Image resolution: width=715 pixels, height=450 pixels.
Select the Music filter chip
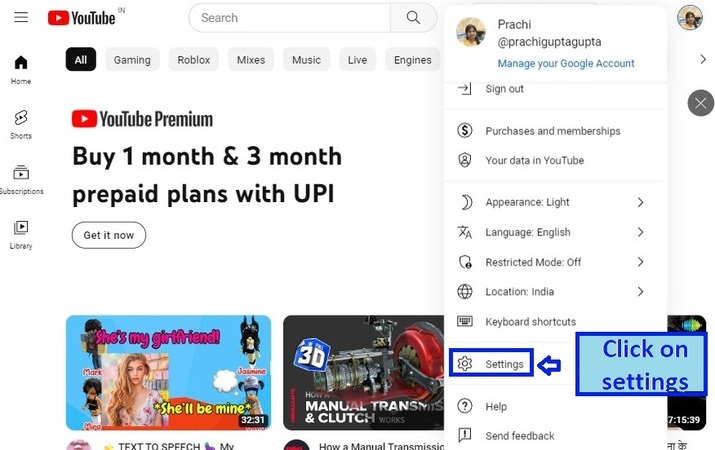[306, 60]
